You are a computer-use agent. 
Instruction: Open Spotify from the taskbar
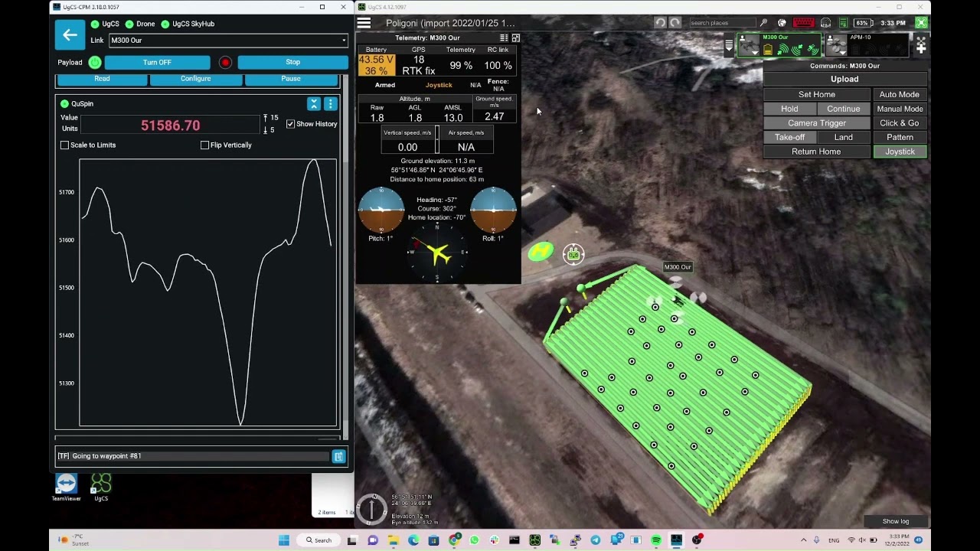pyautogui.click(x=656, y=540)
